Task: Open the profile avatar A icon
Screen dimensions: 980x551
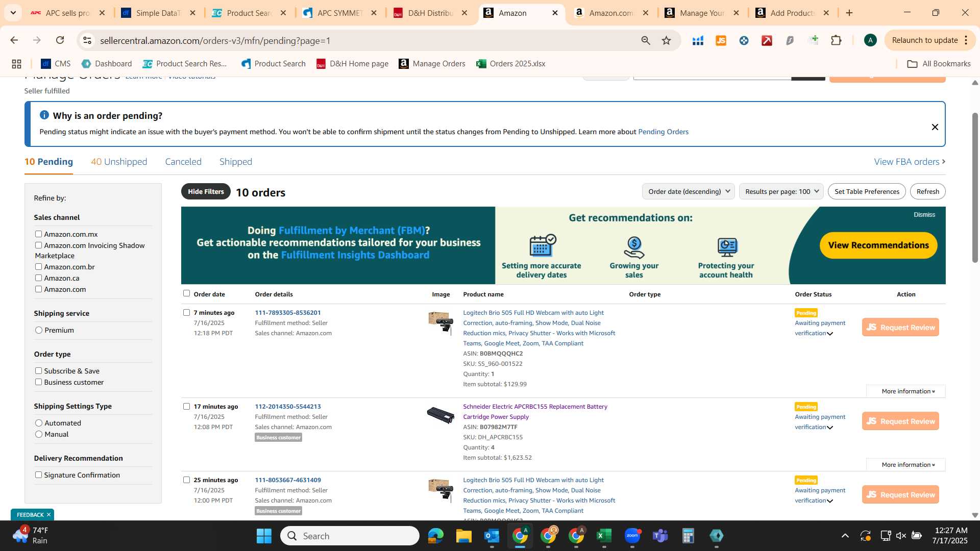Action: 870,40
